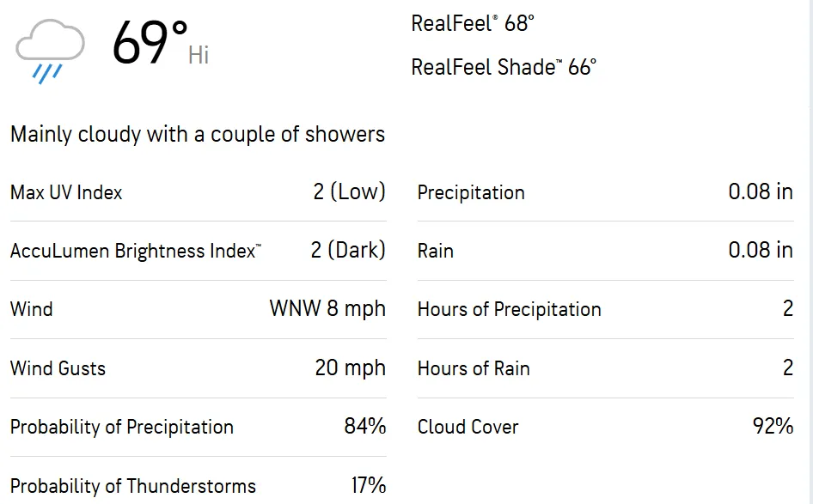Click the "20 mph" gust value
The height and width of the screenshot is (504, 813).
(x=350, y=368)
